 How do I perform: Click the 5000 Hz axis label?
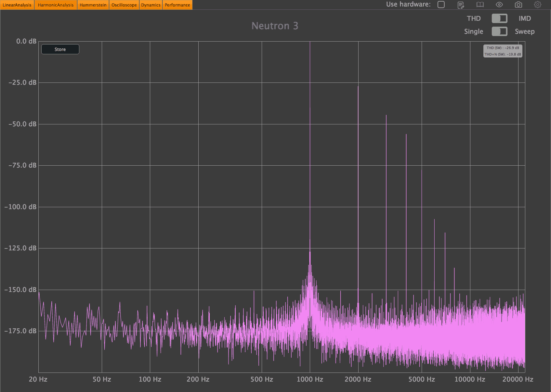click(x=422, y=379)
